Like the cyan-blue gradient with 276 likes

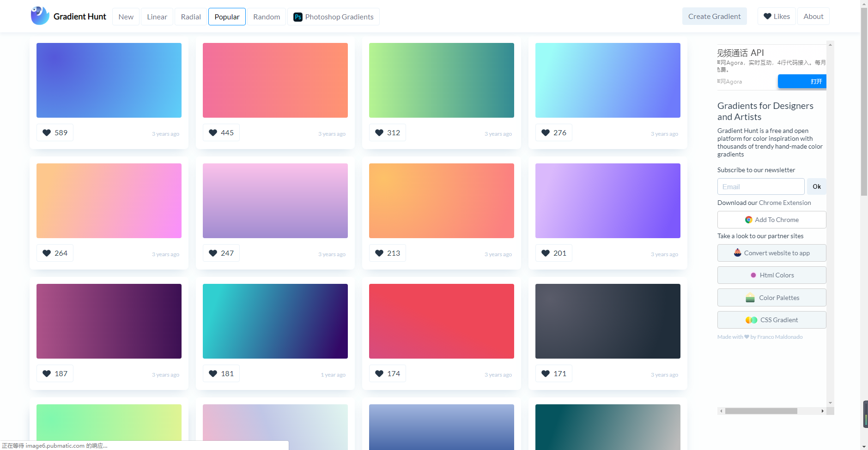point(554,132)
